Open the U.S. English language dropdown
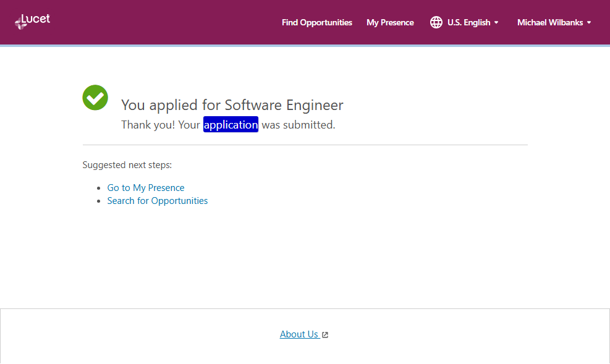This screenshot has height=364, width=610. click(468, 22)
